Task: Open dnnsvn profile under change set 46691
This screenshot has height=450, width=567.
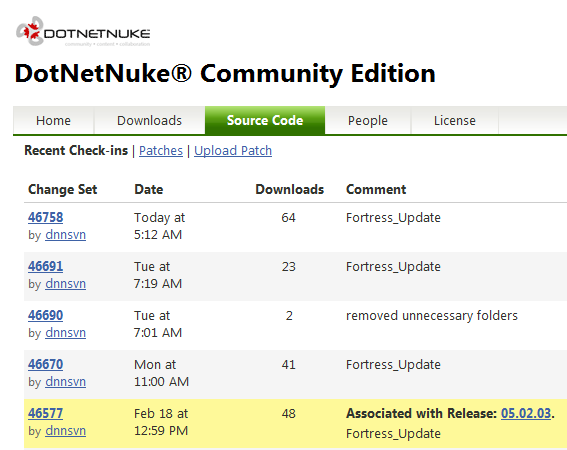Action: (x=65, y=284)
